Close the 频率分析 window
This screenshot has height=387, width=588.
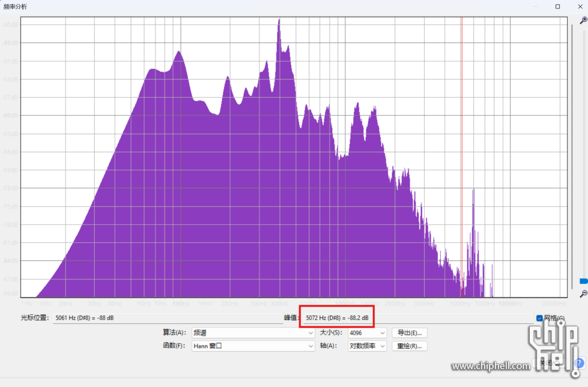580,7
